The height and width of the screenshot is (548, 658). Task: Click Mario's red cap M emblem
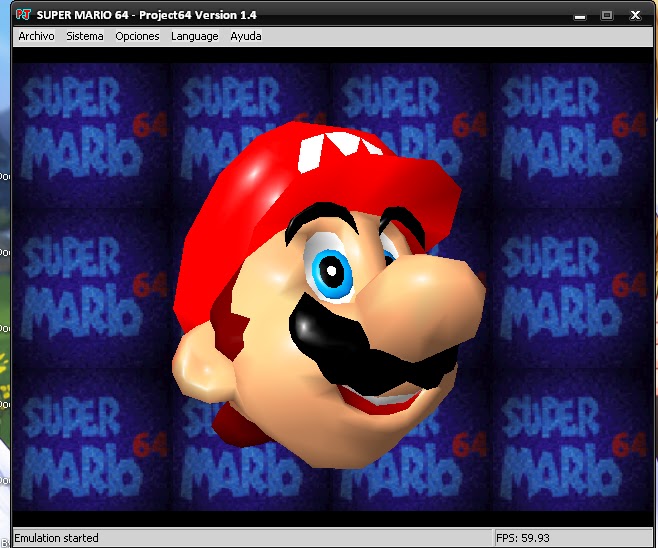coord(338,151)
